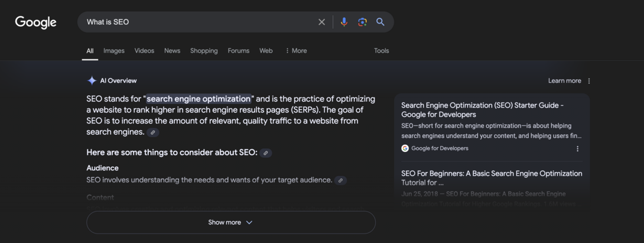This screenshot has height=243, width=644.
Task: Switch to the Images tab
Action: [x=114, y=51]
